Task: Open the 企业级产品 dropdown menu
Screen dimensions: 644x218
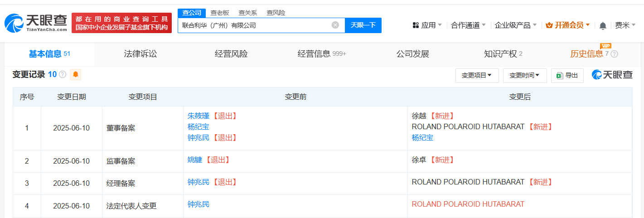Action: click(x=515, y=25)
